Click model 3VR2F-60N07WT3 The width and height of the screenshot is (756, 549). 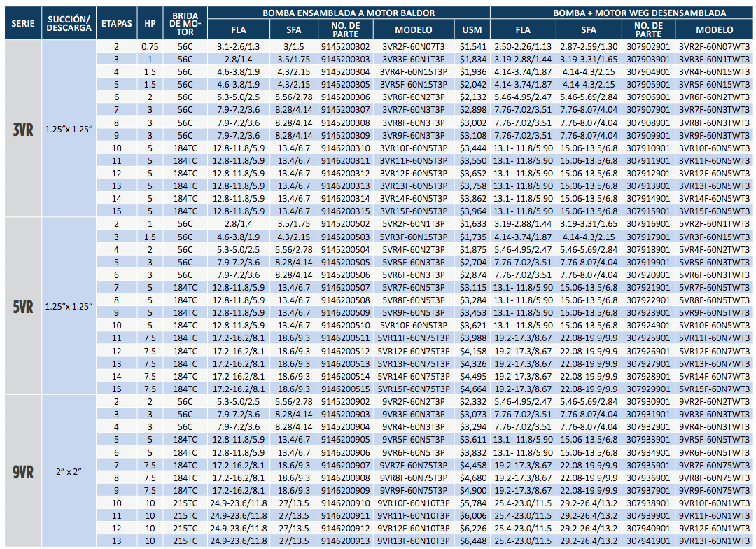click(x=715, y=47)
